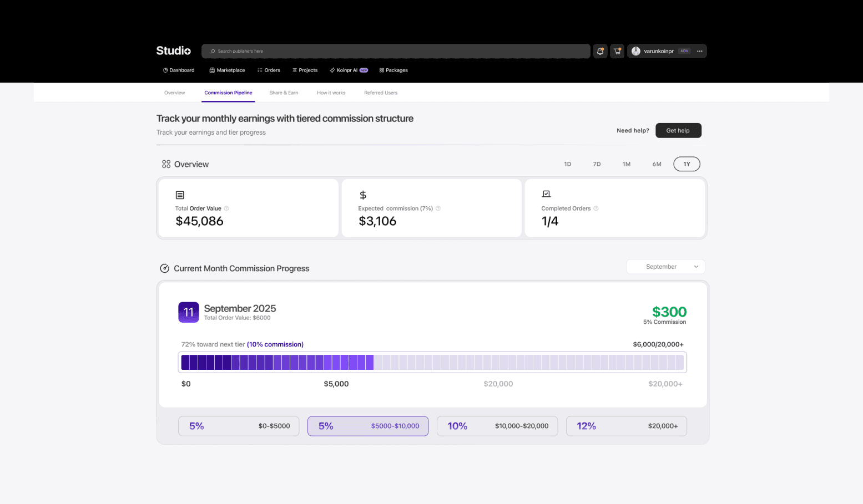The width and height of the screenshot is (863, 504).
Task: Select the 5% $5000-$10,000 tier card
Action: [368, 426]
